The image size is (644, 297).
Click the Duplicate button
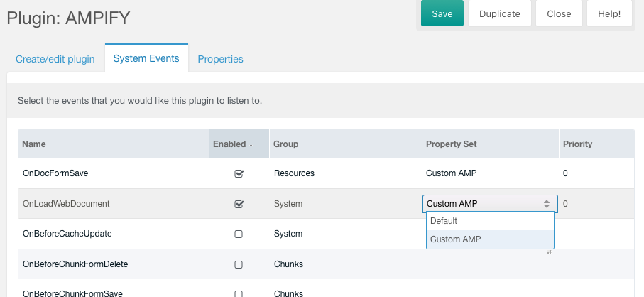(499, 13)
